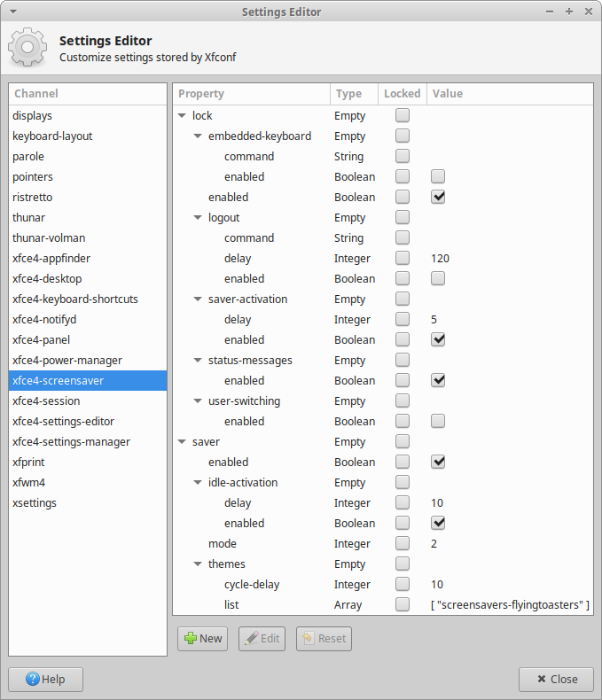The width and height of the screenshot is (602, 700).
Task: Select the xfce4-notifyd channel
Action: pos(88,319)
